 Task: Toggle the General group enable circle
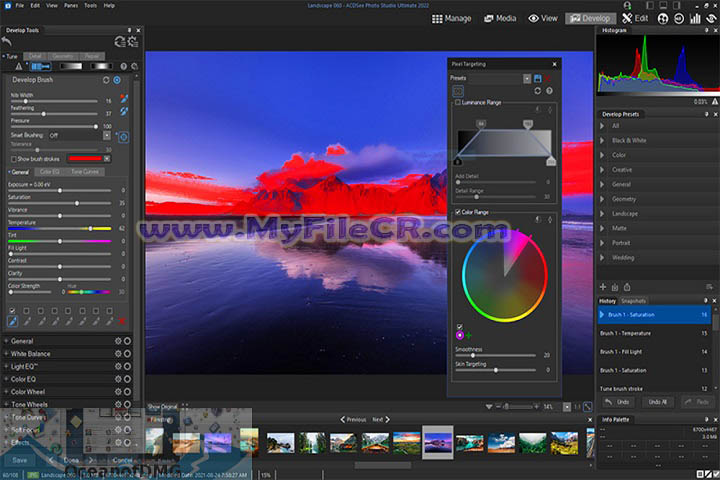[127, 341]
